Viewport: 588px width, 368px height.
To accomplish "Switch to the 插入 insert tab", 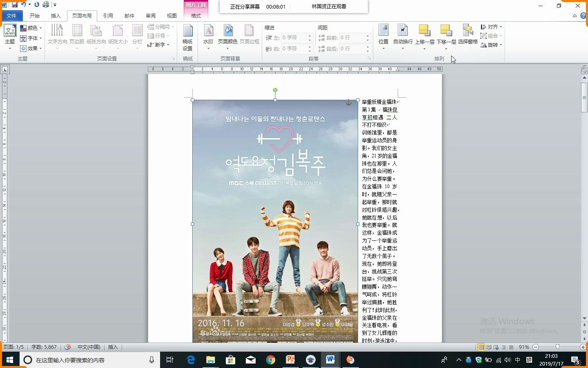I will click(x=56, y=16).
